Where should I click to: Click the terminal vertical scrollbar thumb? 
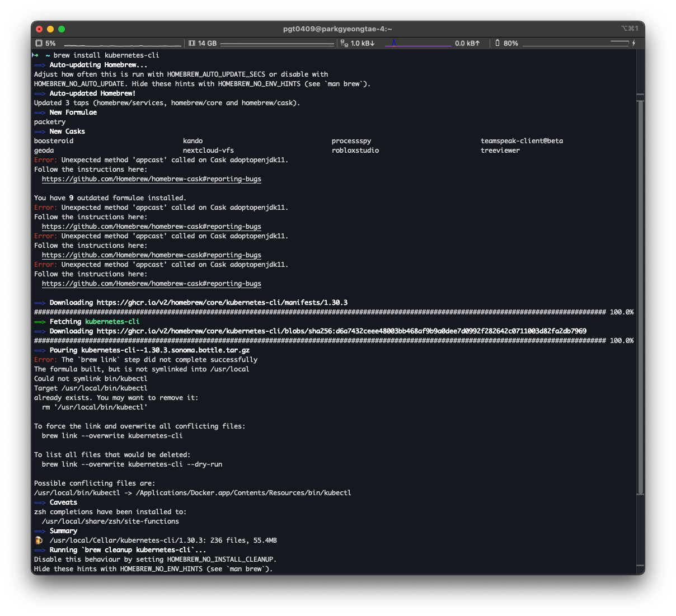640,298
